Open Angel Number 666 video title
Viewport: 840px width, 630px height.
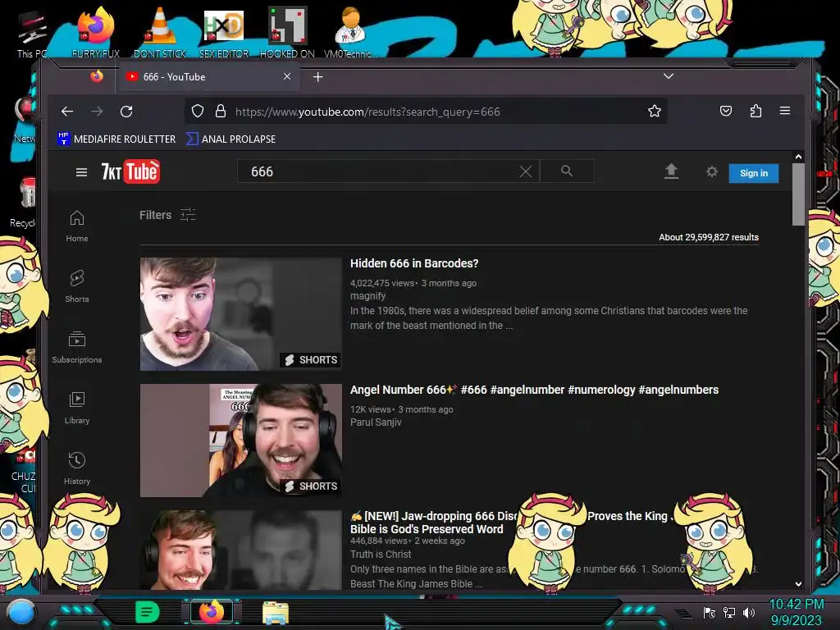pyautogui.click(x=534, y=390)
